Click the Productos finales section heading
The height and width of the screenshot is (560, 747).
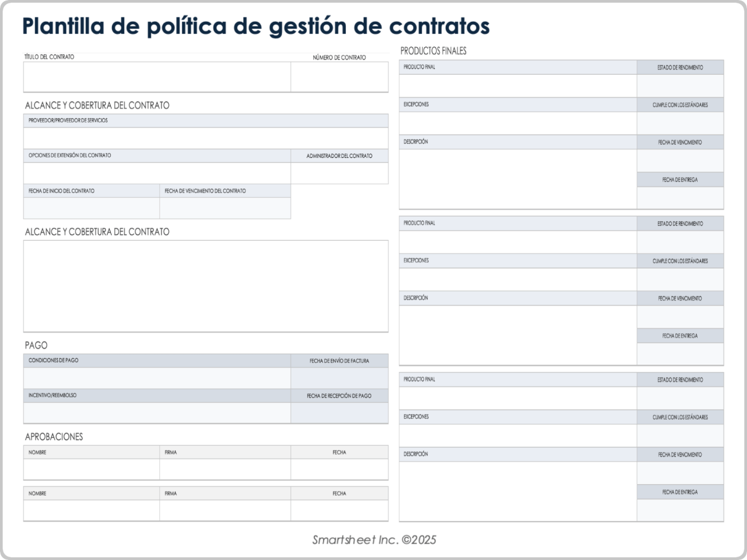pos(433,51)
